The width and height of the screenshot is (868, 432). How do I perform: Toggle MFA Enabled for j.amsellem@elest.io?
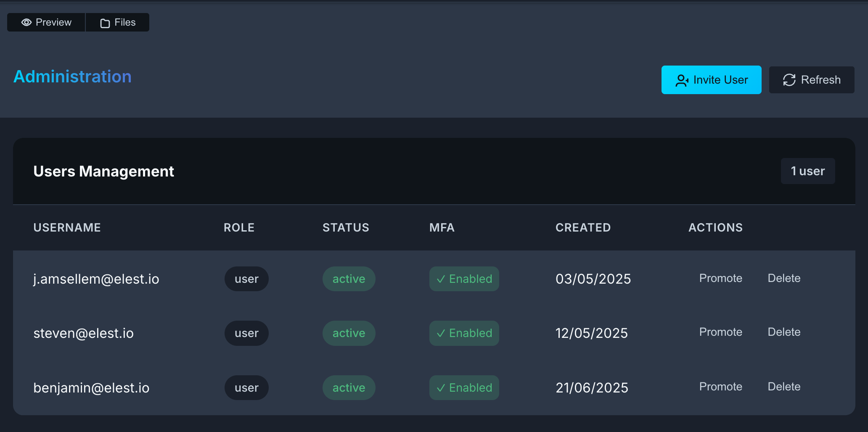(x=464, y=279)
